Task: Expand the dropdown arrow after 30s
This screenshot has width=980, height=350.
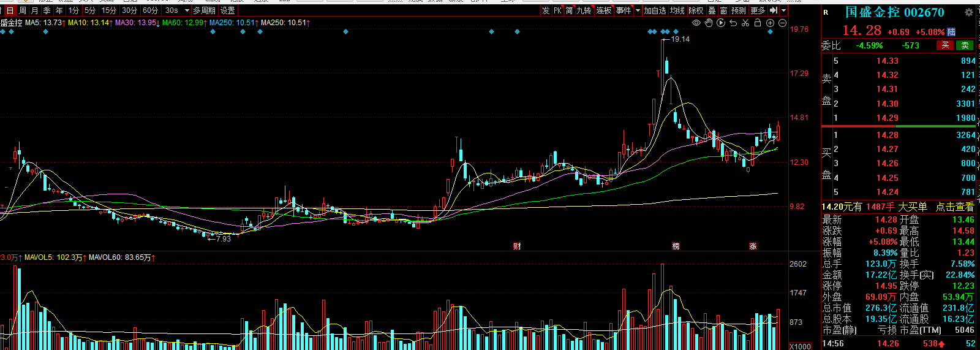Action: (x=187, y=10)
